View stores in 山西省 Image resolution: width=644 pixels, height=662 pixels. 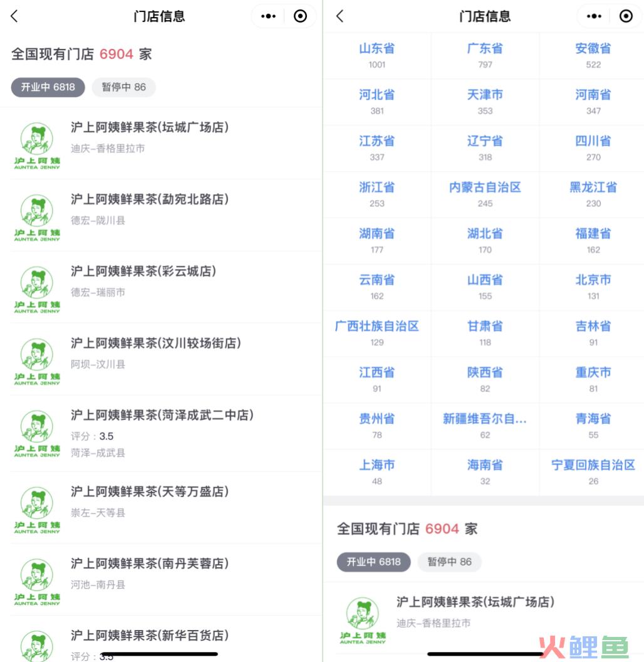pyautogui.click(x=486, y=287)
